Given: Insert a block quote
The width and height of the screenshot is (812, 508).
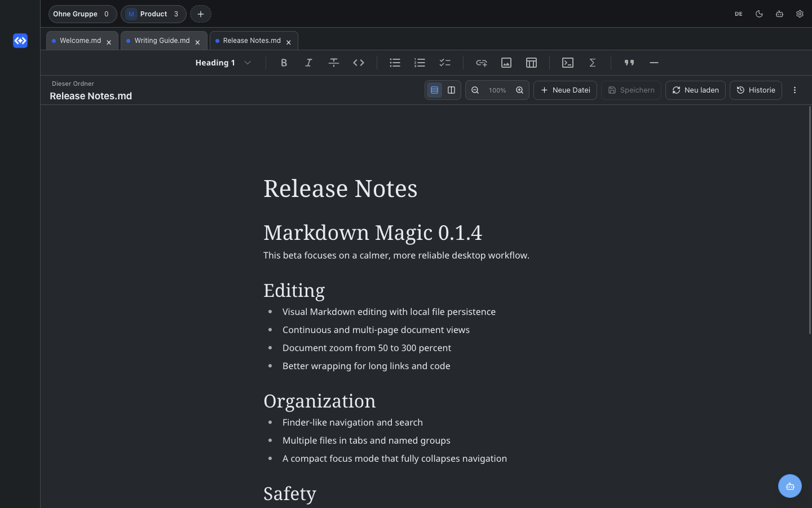Looking at the screenshot, I should (629, 63).
